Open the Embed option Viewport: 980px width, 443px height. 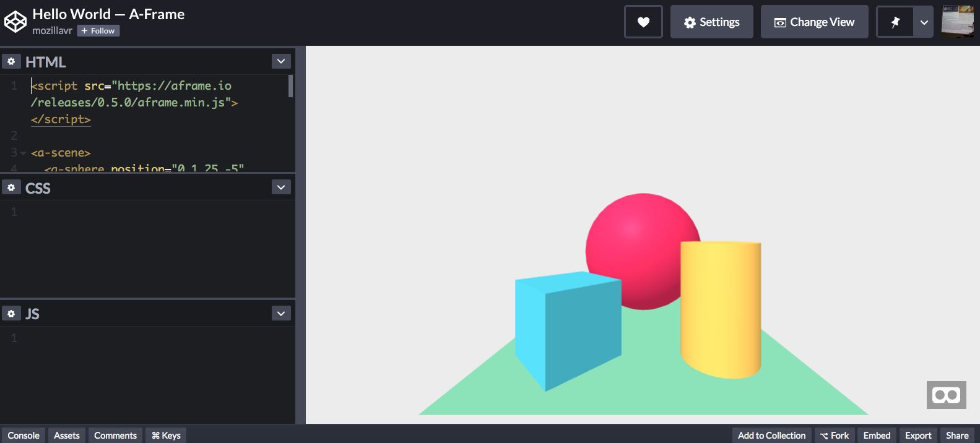pyautogui.click(x=877, y=436)
